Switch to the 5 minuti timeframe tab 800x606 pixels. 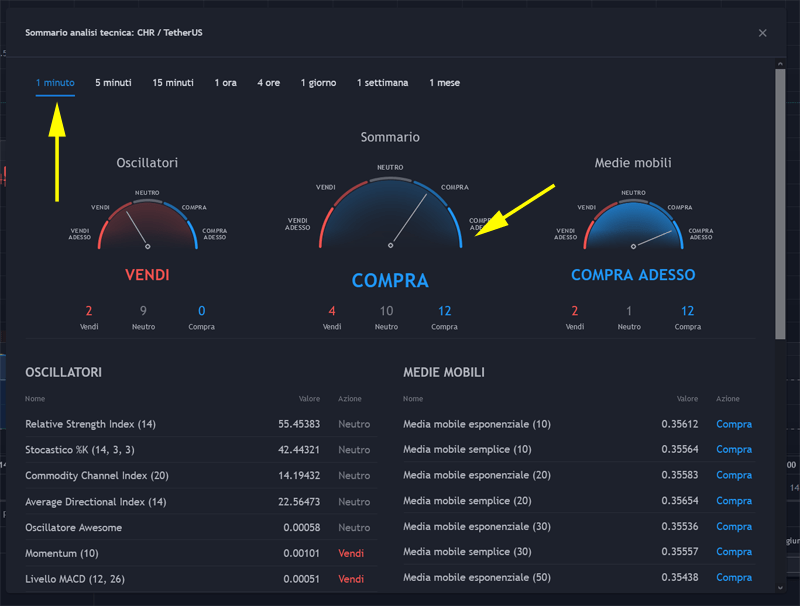[113, 83]
